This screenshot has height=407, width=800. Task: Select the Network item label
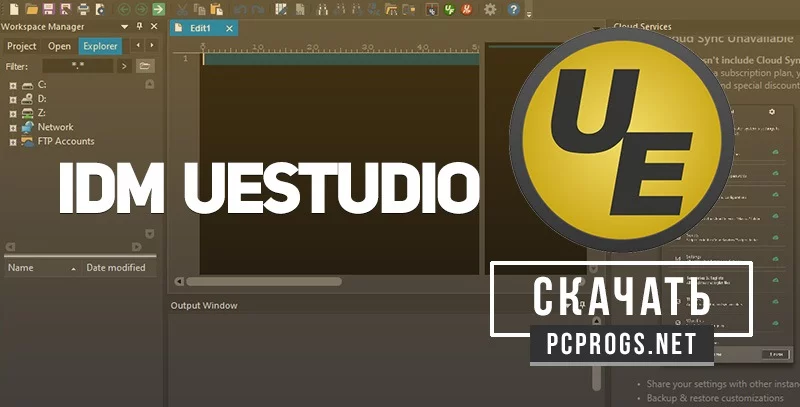tap(55, 127)
